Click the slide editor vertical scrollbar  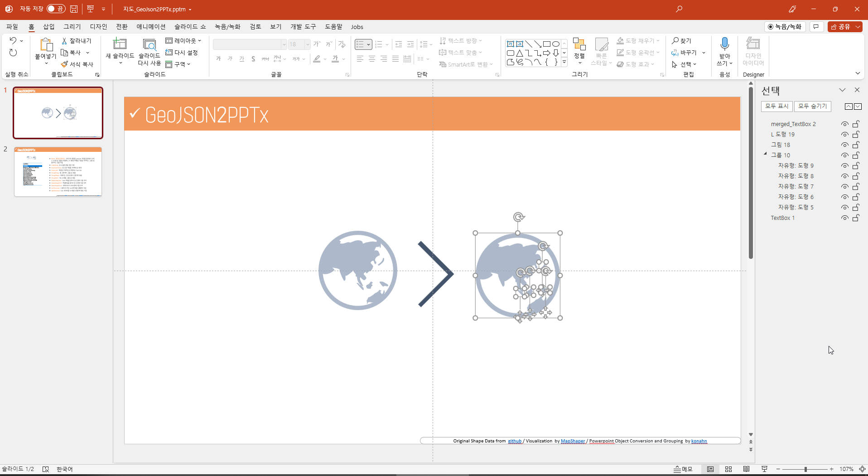pyautogui.click(x=751, y=172)
